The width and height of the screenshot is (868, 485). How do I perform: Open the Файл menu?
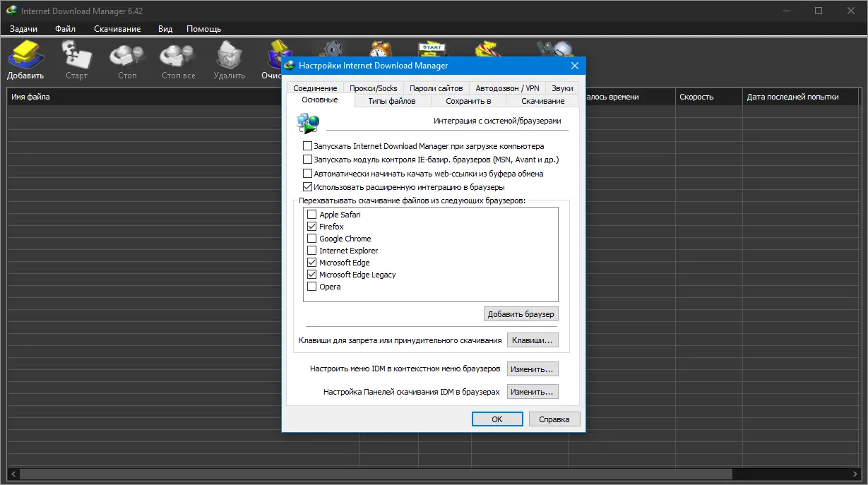(x=66, y=29)
